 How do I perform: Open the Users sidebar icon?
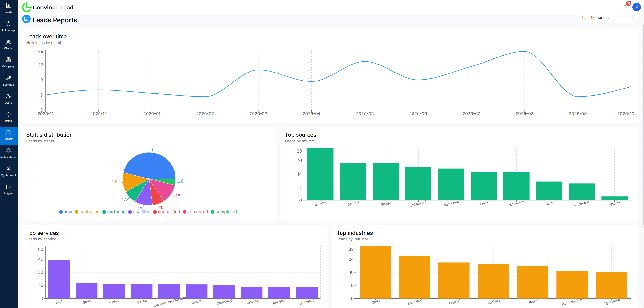coord(8,96)
